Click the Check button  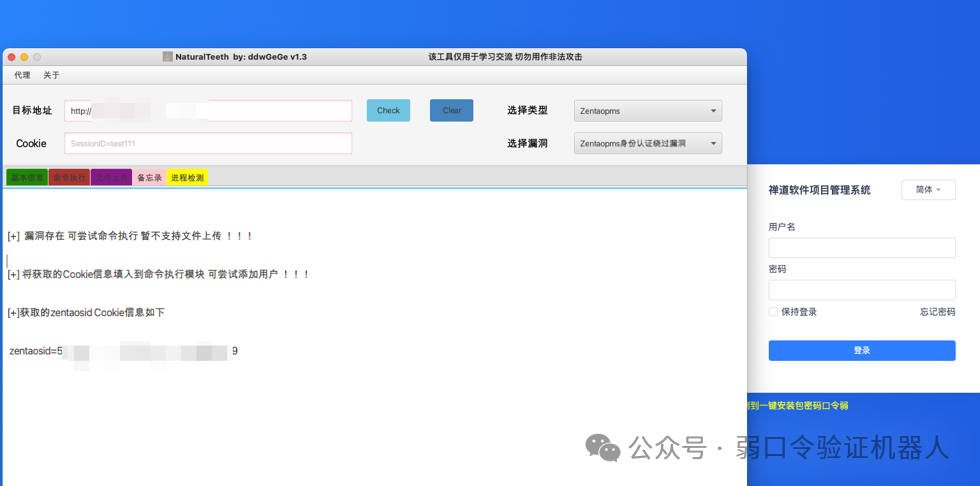tap(388, 111)
